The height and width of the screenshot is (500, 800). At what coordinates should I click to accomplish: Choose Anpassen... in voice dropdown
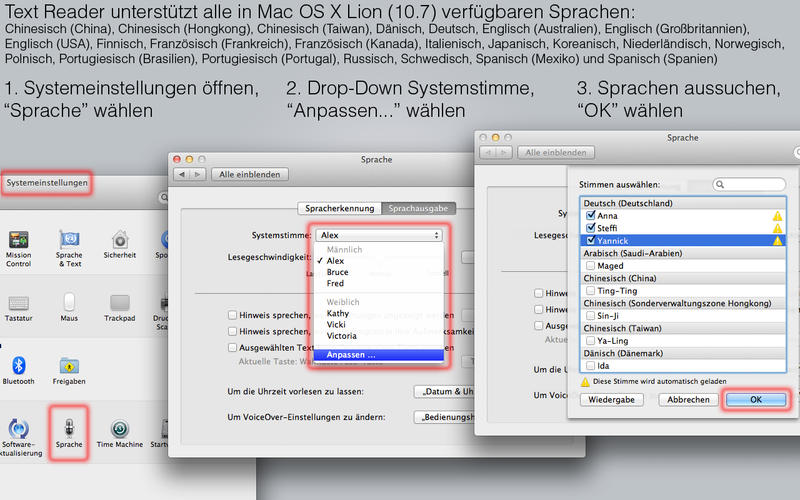tap(379, 355)
